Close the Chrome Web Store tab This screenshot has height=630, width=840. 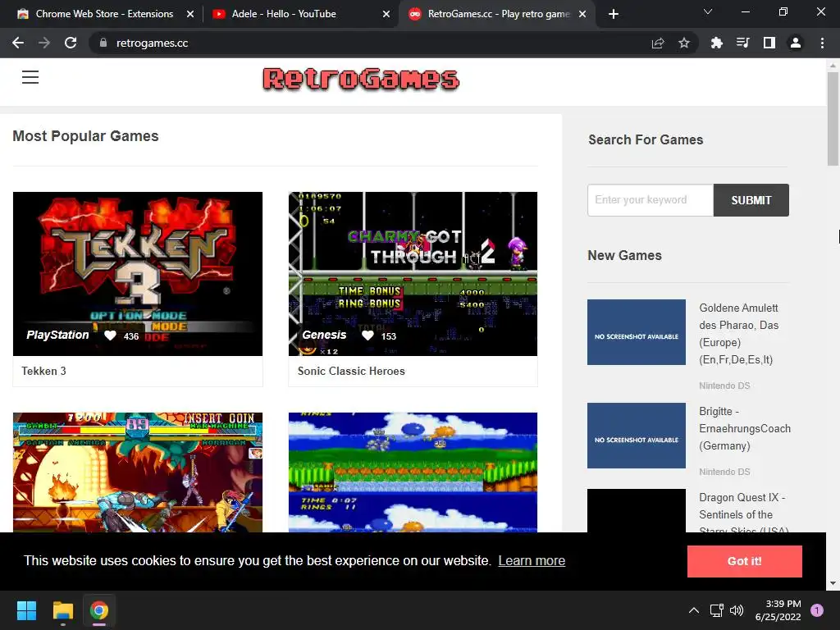pos(190,14)
